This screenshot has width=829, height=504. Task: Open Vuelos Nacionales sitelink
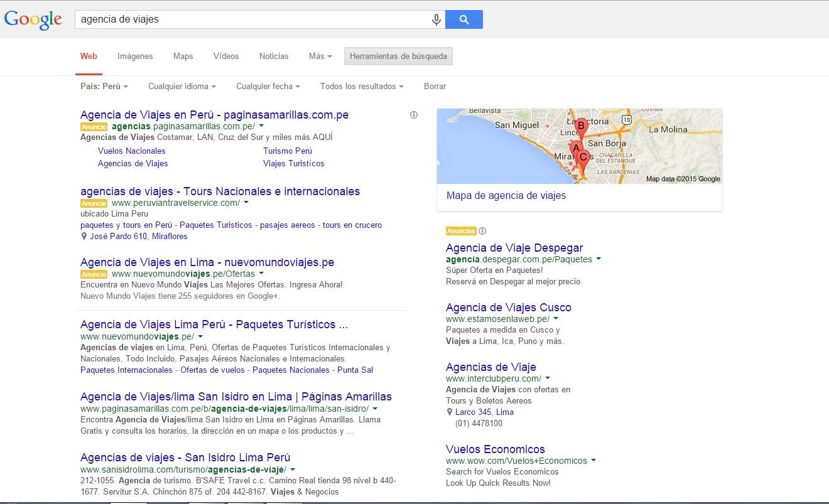tap(132, 151)
